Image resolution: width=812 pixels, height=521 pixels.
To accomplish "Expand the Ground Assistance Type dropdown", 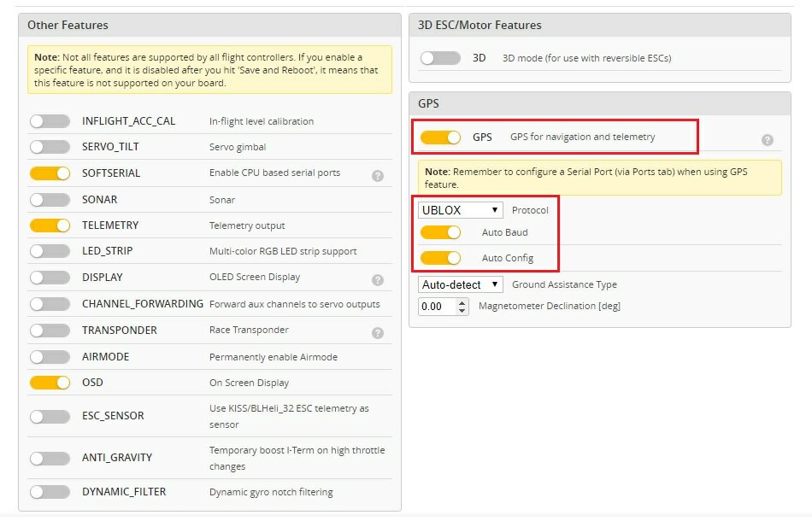I will (460, 284).
